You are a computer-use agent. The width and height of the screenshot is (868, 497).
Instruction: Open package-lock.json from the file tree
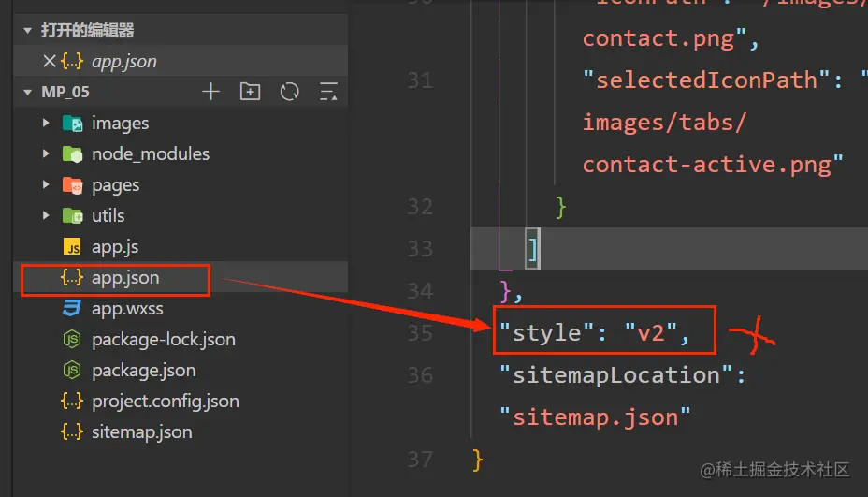[x=163, y=340]
